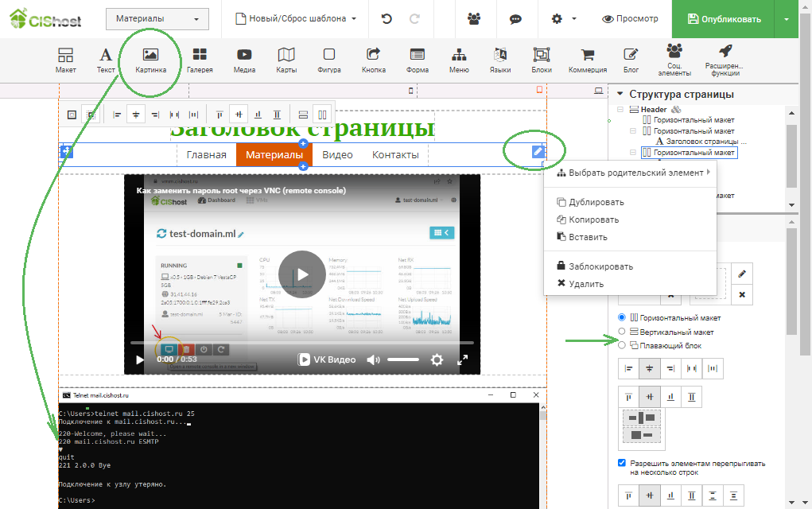
Task: Open the Материалы page dropdown
Action: click(x=157, y=19)
